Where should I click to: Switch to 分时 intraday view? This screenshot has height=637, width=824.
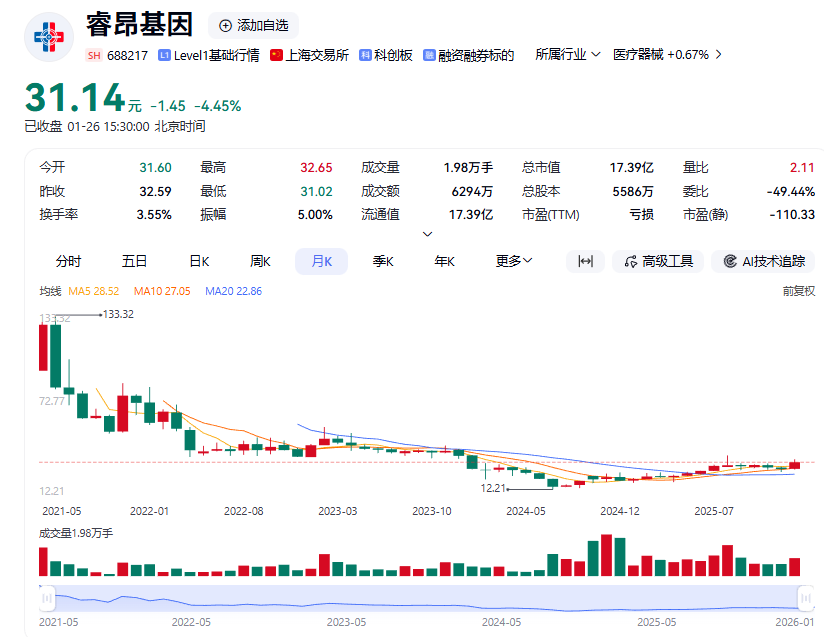pos(68,260)
